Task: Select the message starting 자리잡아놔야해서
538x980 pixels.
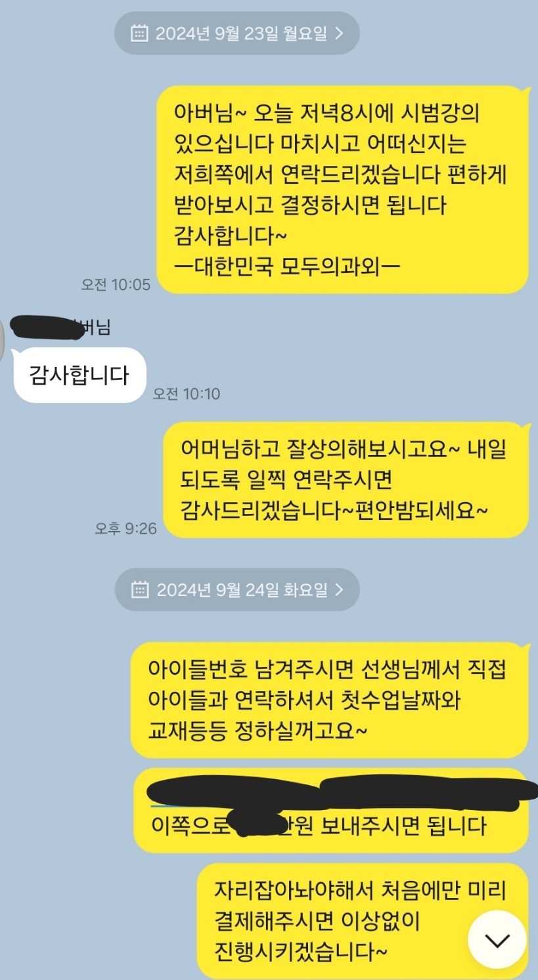Action: click(x=363, y=921)
